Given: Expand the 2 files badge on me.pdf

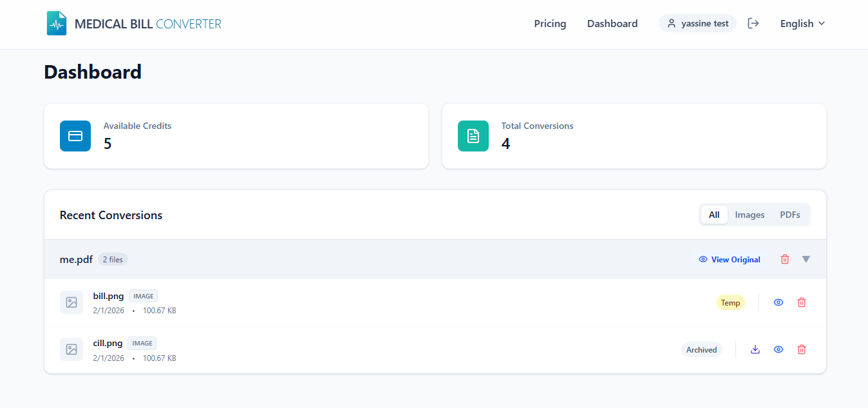Looking at the screenshot, I should [x=113, y=259].
